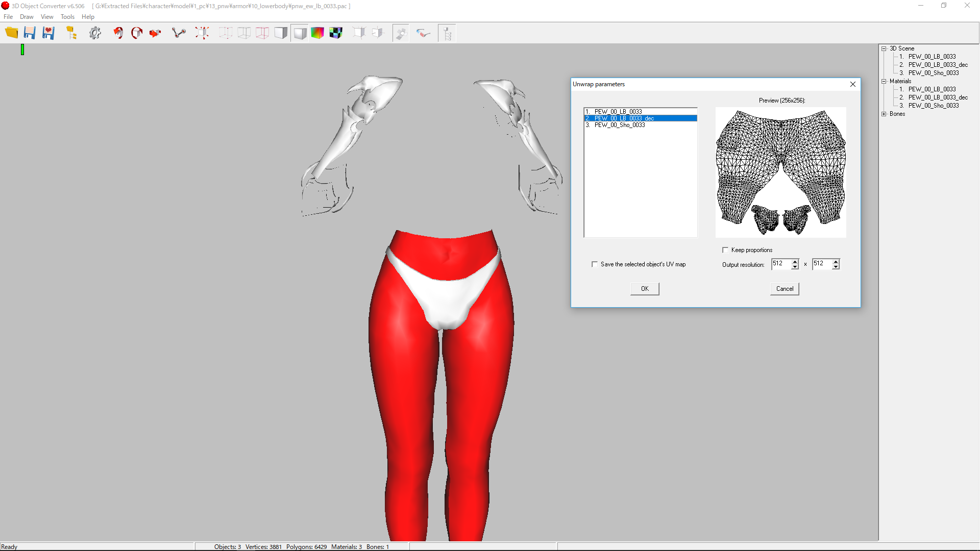This screenshot has height=551, width=980.
Task: Open the Draw menu
Action: pos(27,17)
